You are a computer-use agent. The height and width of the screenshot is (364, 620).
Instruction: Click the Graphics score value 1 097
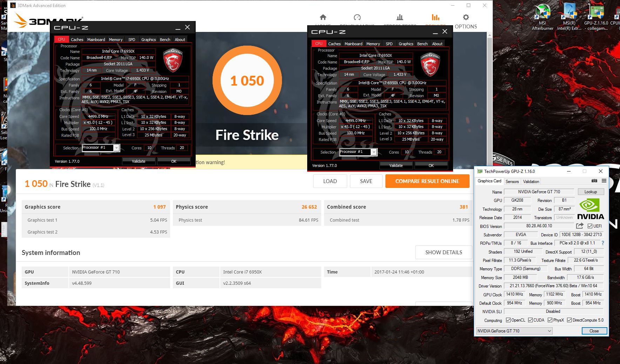pyautogui.click(x=160, y=207)
